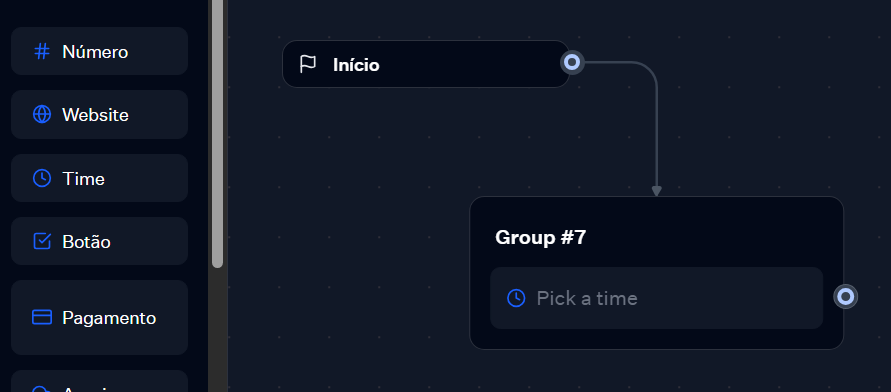Choose the Time block label in sidebar
The width and height of the screenshot is (891, 392).
click(x=84, y=179)
